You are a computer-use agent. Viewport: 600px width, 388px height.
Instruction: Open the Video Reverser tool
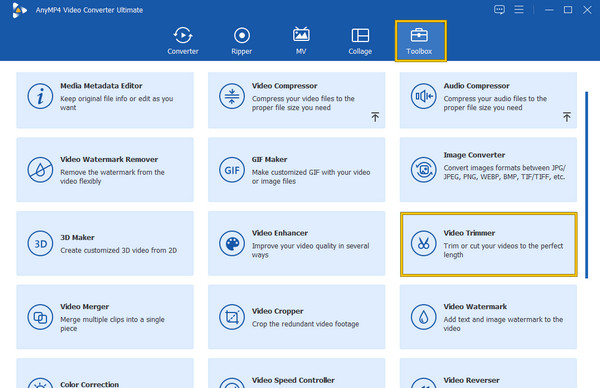click(x=488, y=373)
